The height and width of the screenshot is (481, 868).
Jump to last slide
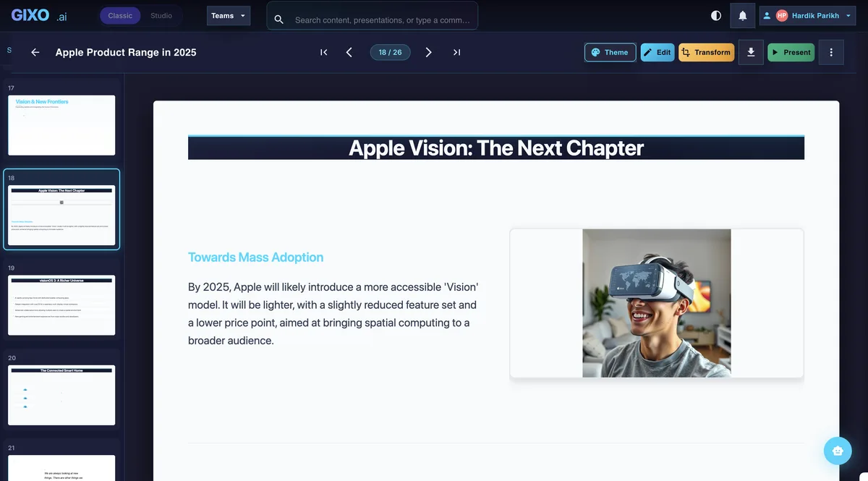(456, 52)
